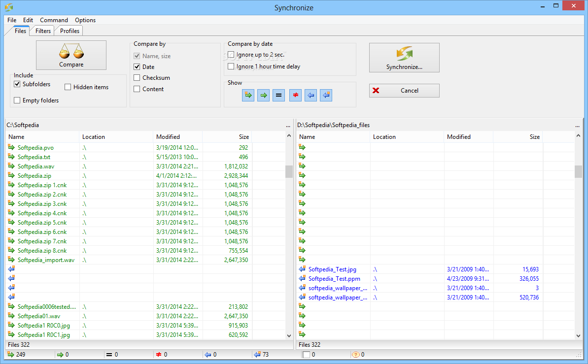
Task: Click the Synchronize app icon in title bar
Action: [x=8, y=7]
